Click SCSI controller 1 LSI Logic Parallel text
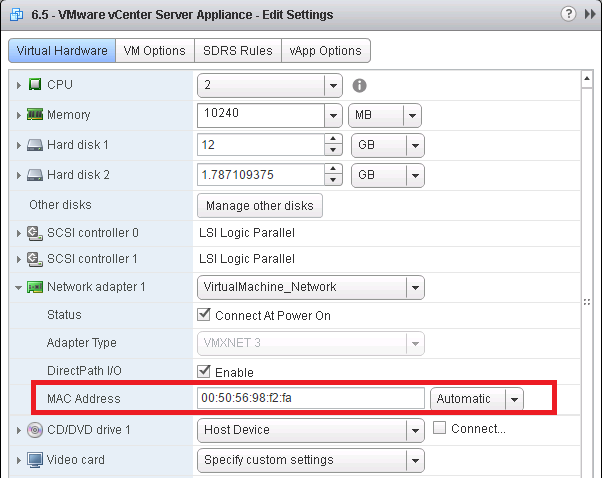Viewport: 602px width, 478px height. [x=247, y=259]
